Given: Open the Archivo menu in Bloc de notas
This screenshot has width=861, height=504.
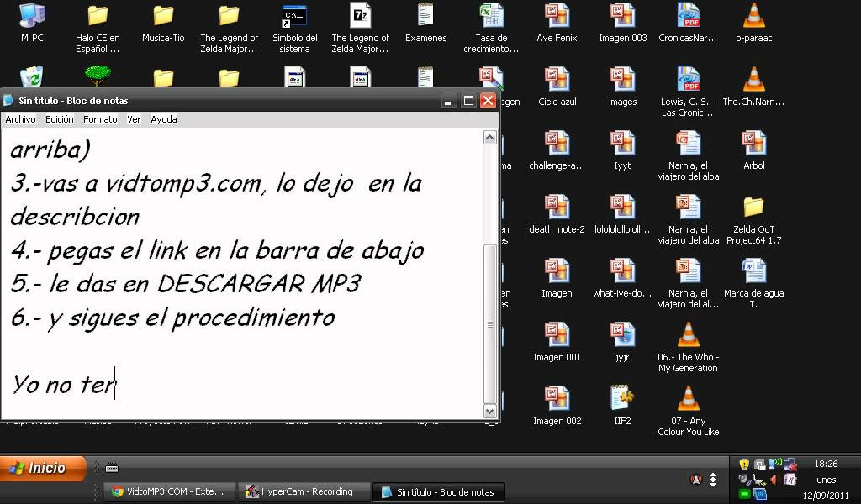Looking at the screenshot, I should point(20,119).
